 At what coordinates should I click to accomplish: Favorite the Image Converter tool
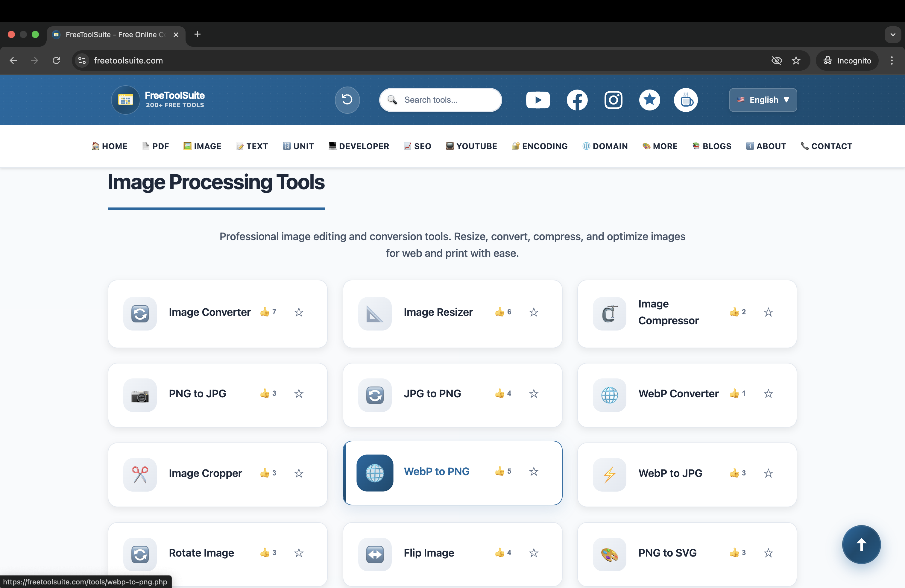pyautogui.click(x=299, y=312)
